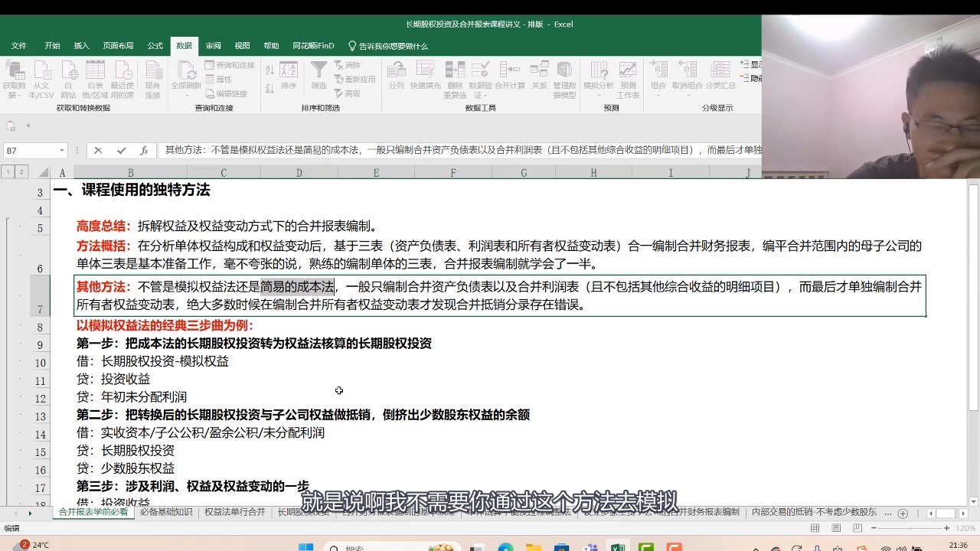The height and width of the screenshot is (551, 980).
Task: Cancel the formula bar entry (X)
Action: click(98, 151)
